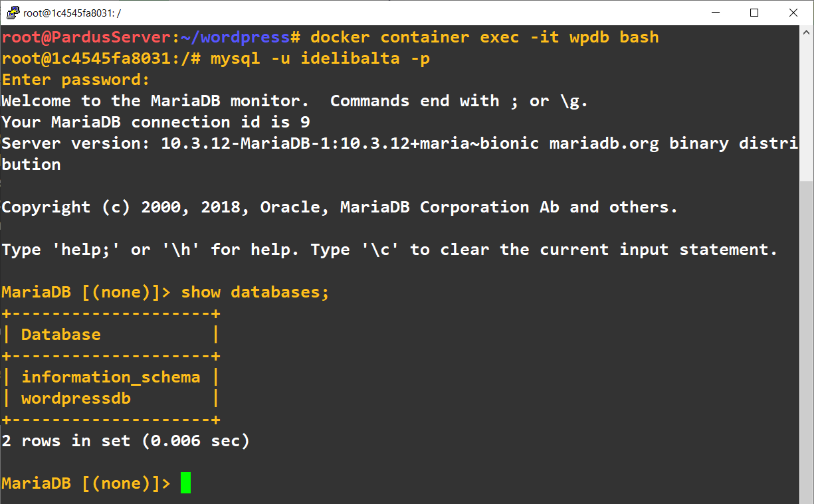This screenshot has height=504, width=814.
Task: Click the 'Enter password:' prompt line
Action: [76, 80]
